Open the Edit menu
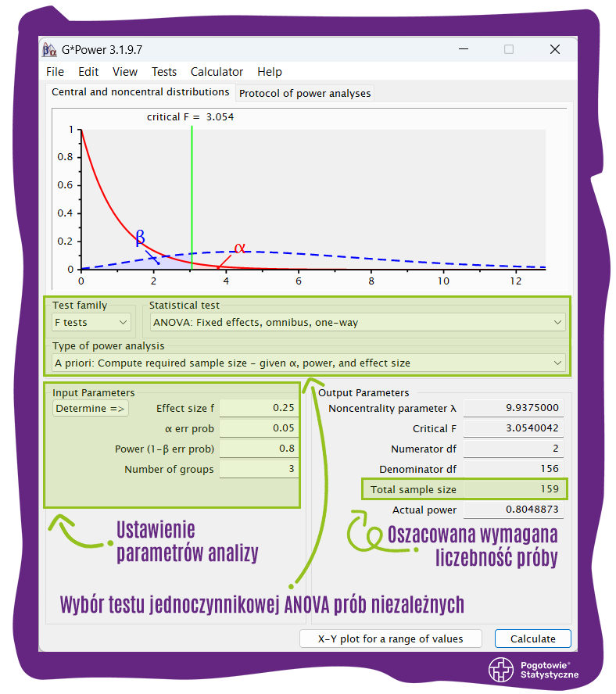Screen dimensions: 616x694 coord(88,71)
